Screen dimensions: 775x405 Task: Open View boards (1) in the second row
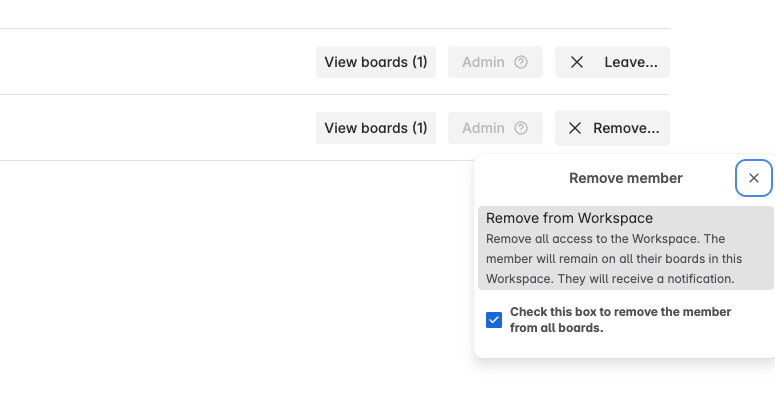tap(376, 128)
